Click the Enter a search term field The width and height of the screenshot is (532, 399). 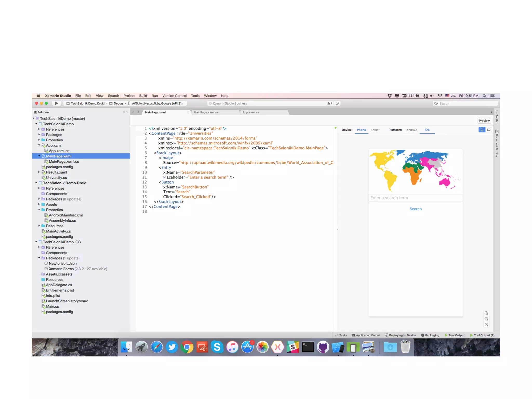[415, 198]
